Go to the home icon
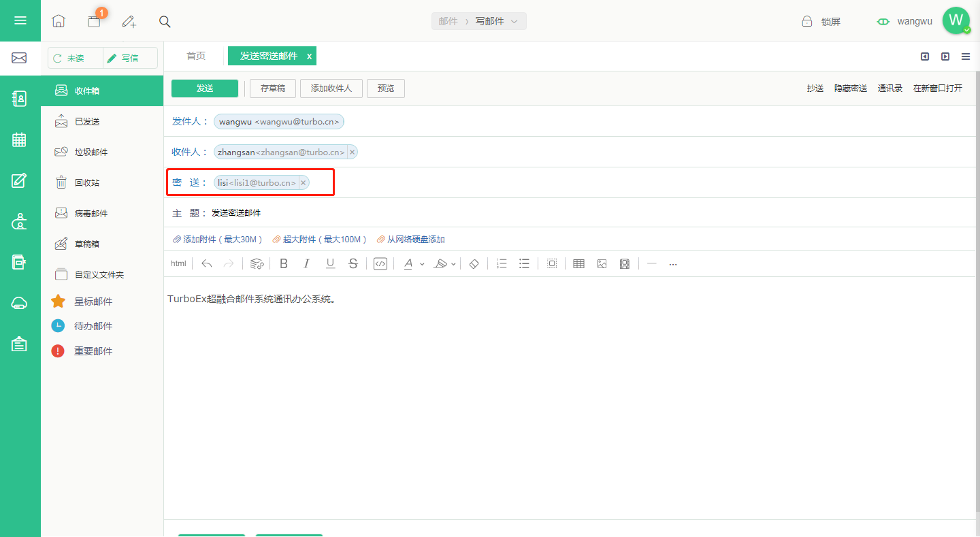This screenshot has height=537, width=980. coord(59,21)
